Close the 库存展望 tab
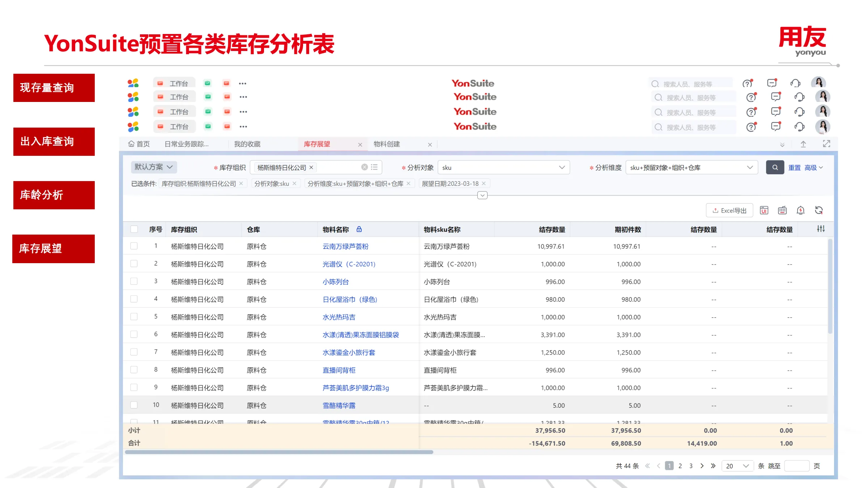Screen dimensions: 868x488 (360, 145)
